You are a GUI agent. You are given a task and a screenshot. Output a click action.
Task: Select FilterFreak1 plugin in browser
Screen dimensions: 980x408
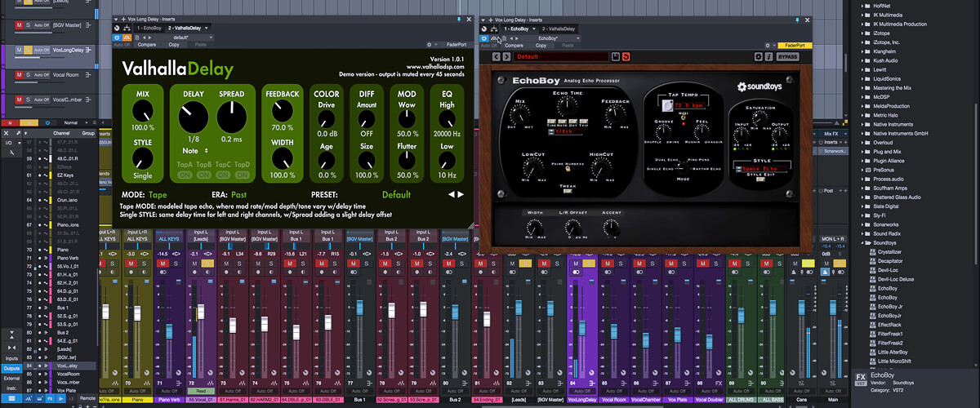pos(889,334)
